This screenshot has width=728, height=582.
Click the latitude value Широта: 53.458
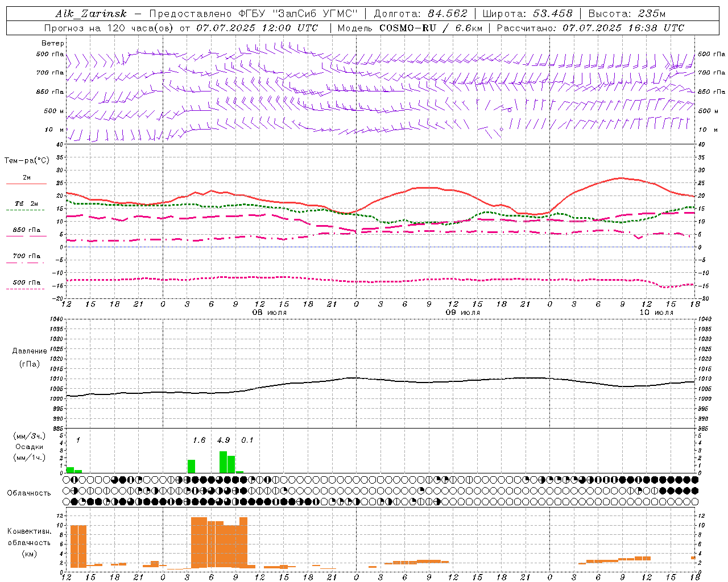tap(528, 14)
